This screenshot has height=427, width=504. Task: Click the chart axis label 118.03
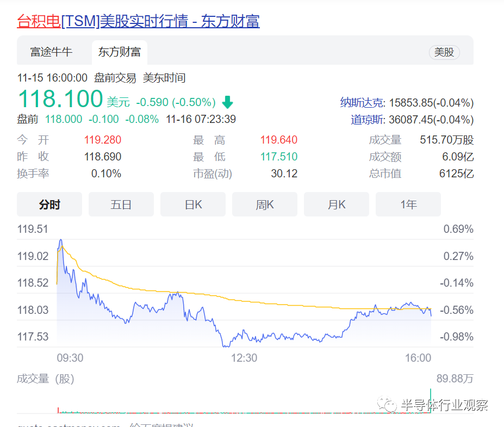33,310
